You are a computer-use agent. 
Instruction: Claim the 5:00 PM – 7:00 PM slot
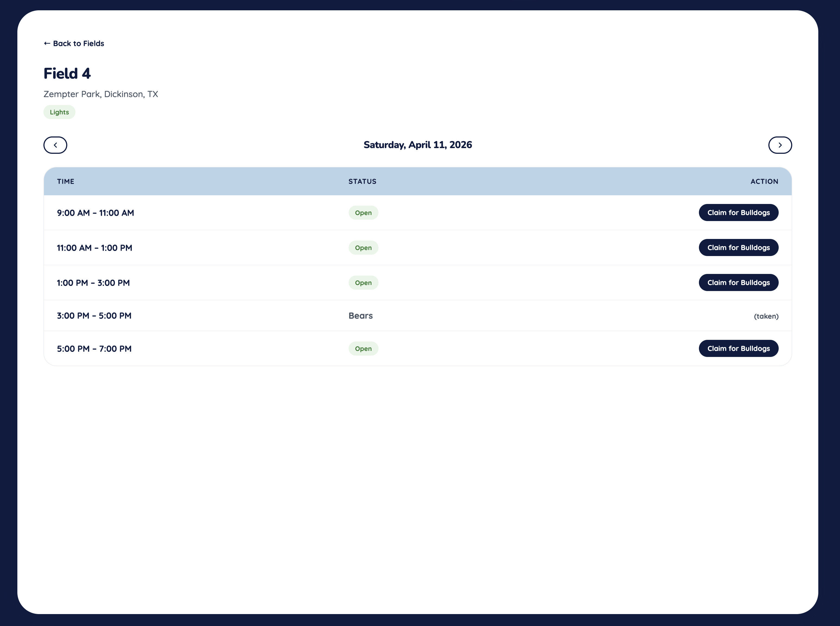coord(738,349)
